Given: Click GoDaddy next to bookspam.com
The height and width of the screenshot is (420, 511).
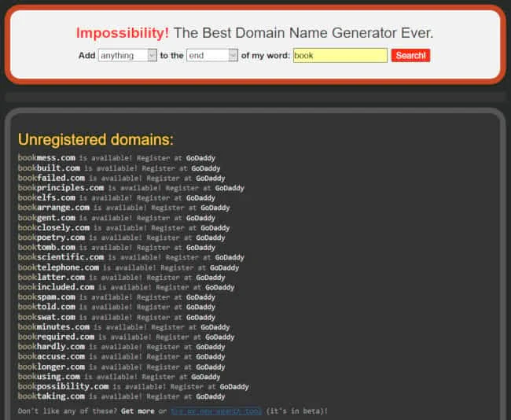Looking at the screenshot, I should click(200, 297).
